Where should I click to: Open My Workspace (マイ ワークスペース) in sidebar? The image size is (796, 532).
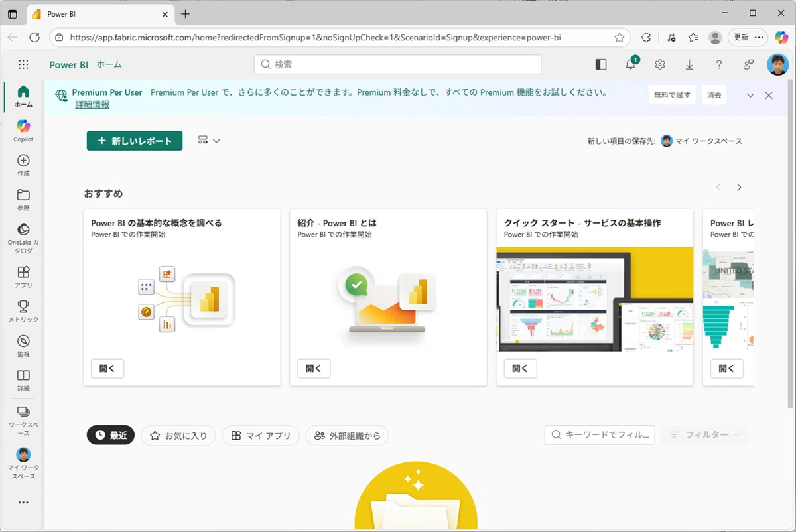point(23,464)
